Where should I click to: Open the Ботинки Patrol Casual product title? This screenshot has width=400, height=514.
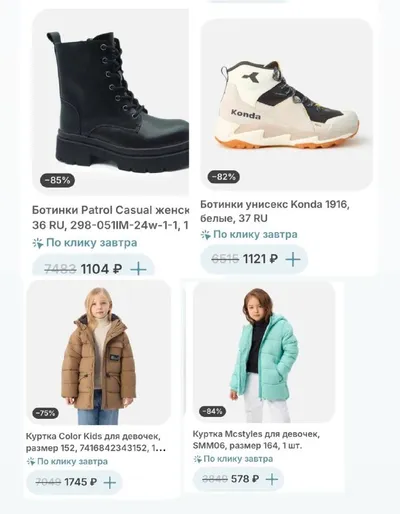tap(110, 218)
